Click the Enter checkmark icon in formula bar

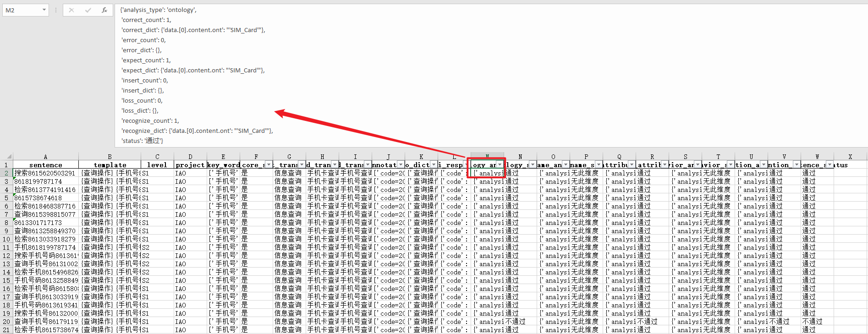tap(88, 10)
